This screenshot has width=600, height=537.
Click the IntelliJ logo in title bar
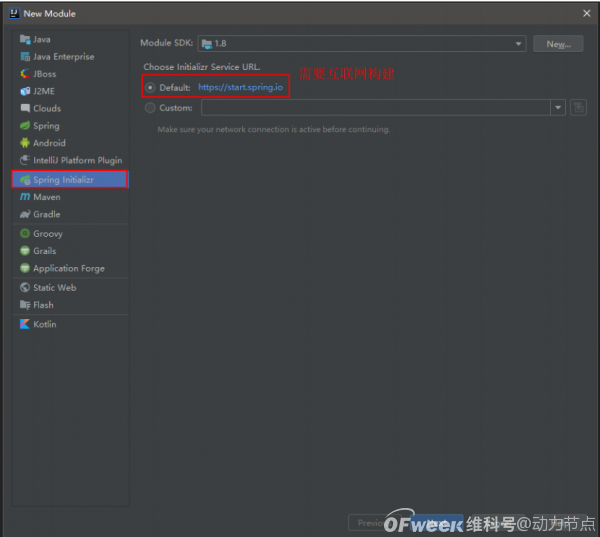click(14, 13)
